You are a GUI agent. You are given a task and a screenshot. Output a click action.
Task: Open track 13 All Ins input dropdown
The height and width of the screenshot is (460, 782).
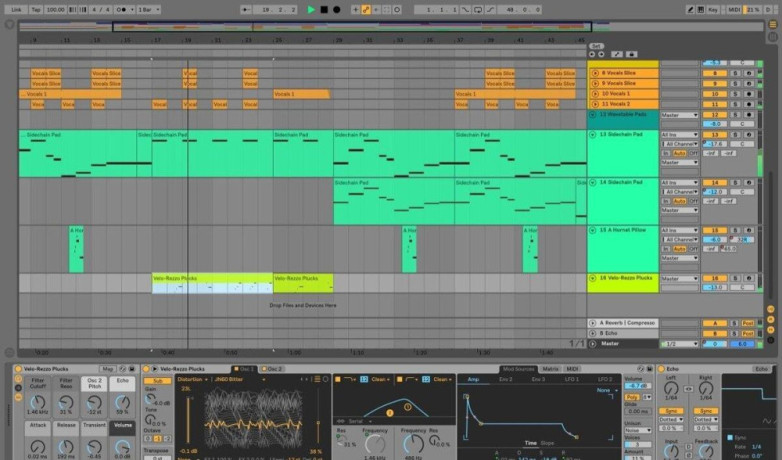(x=679, y=135)
